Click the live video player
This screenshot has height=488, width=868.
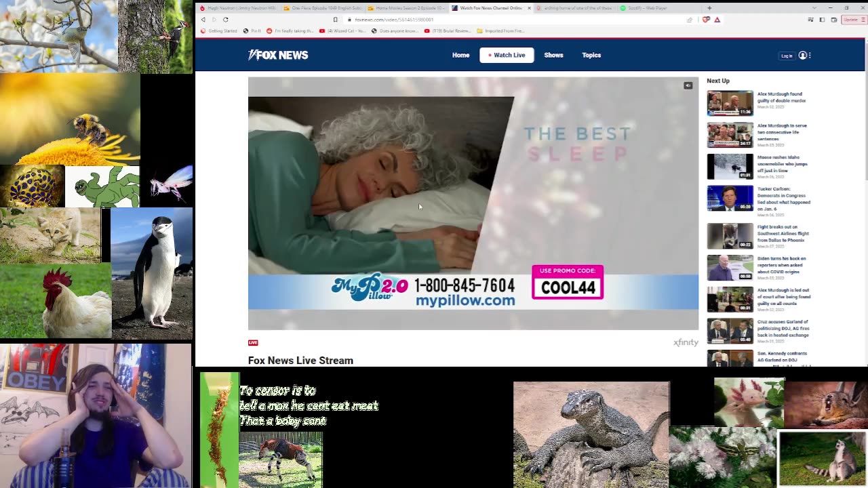click(473, 203)
